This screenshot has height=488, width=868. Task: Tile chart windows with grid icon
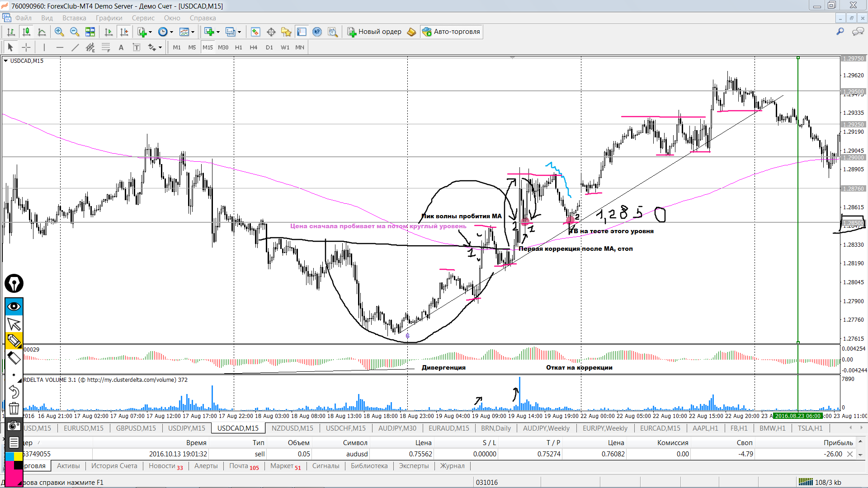pyautogui.click(x=90, y=32)
